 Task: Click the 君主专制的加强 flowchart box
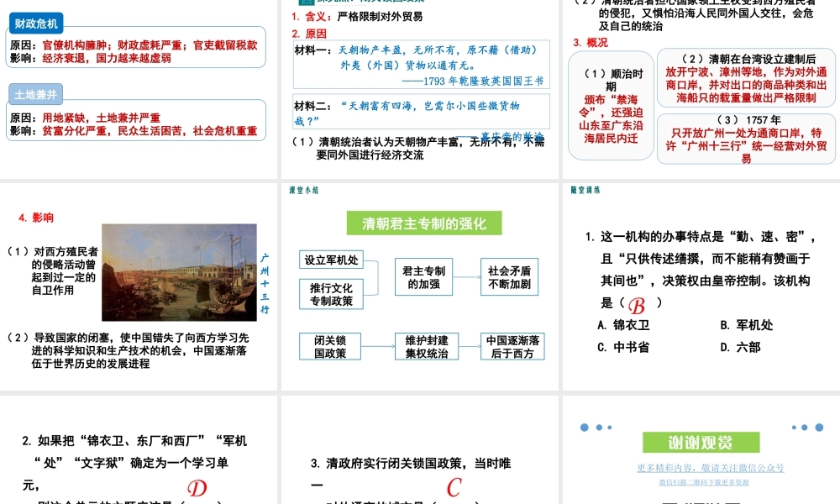(x=423, y=277)
